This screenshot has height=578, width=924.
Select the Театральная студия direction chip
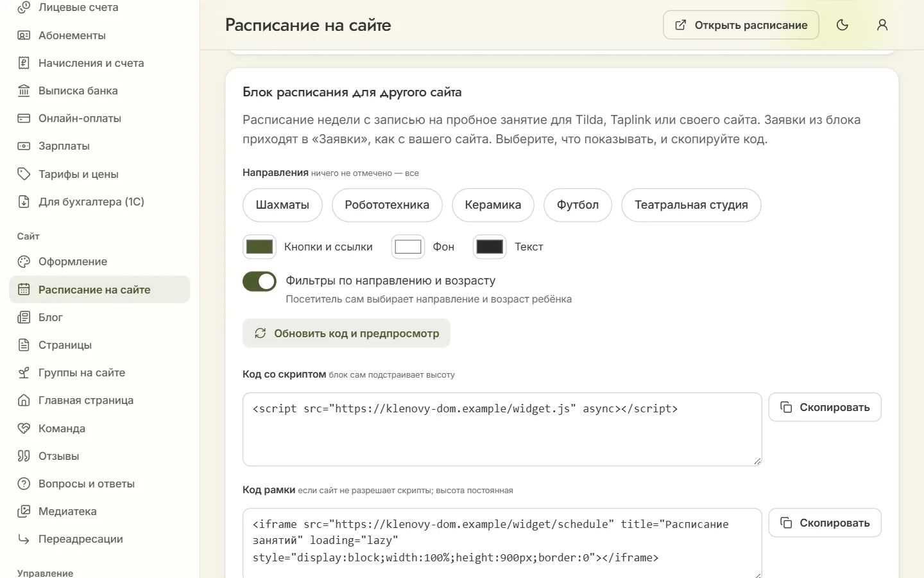tap(691, 205)
